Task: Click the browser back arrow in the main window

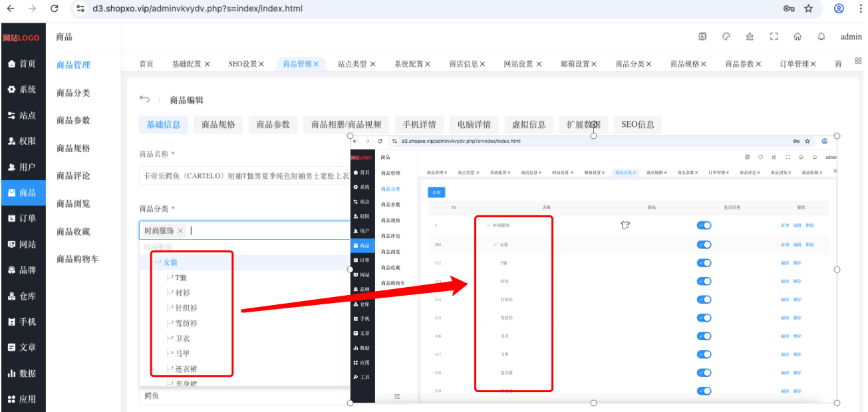Action: click(x=11, y=9)
